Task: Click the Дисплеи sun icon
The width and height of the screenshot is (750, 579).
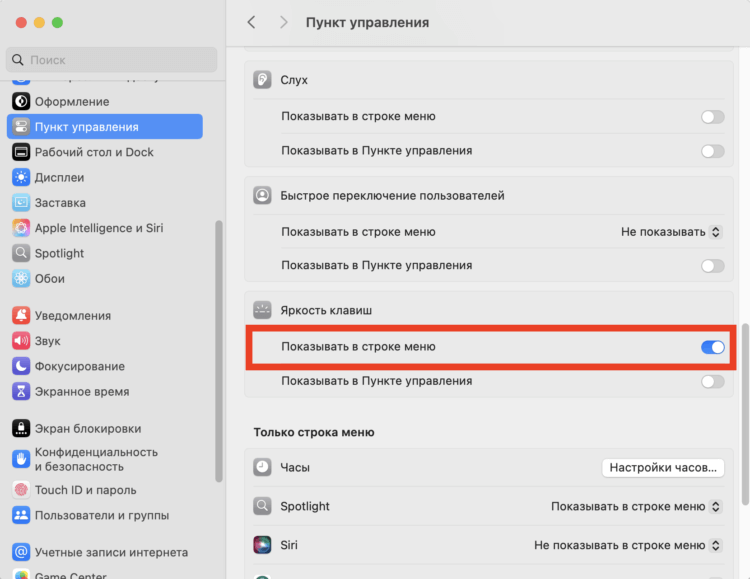Action: (x=21, y=178)
